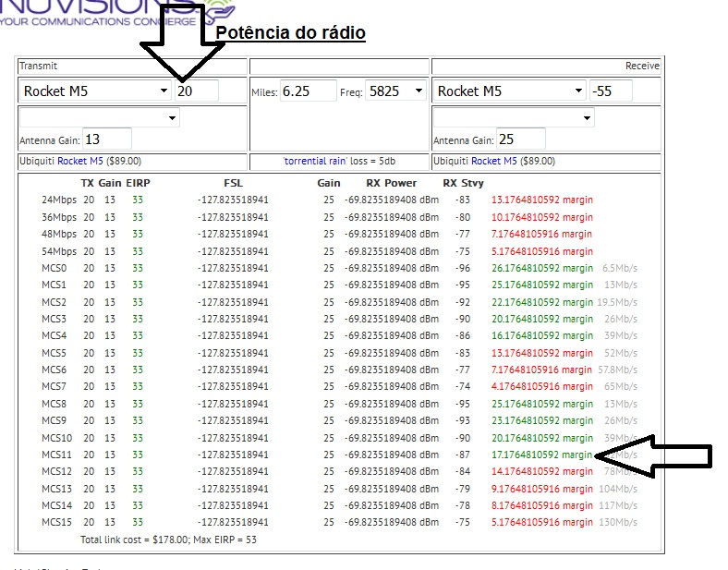This screenshot has height=570, width=728.
Task: Click the MCS13 row label
Action: [56, 489]
